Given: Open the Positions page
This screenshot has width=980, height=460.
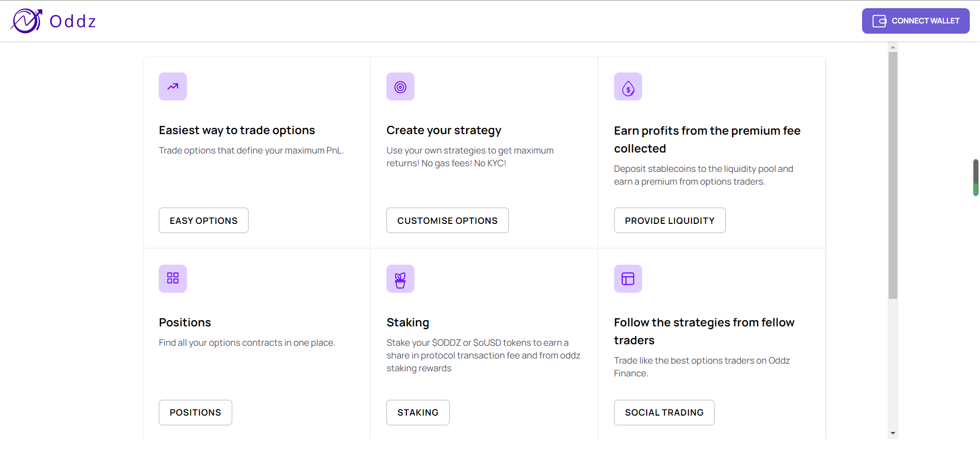Looking at the screenshot, I should pos(195,413).
